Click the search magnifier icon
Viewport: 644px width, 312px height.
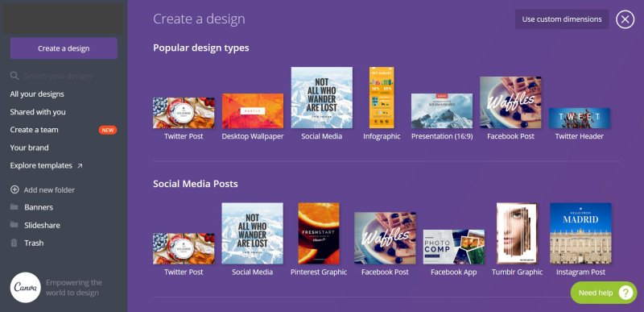point(14,76)
